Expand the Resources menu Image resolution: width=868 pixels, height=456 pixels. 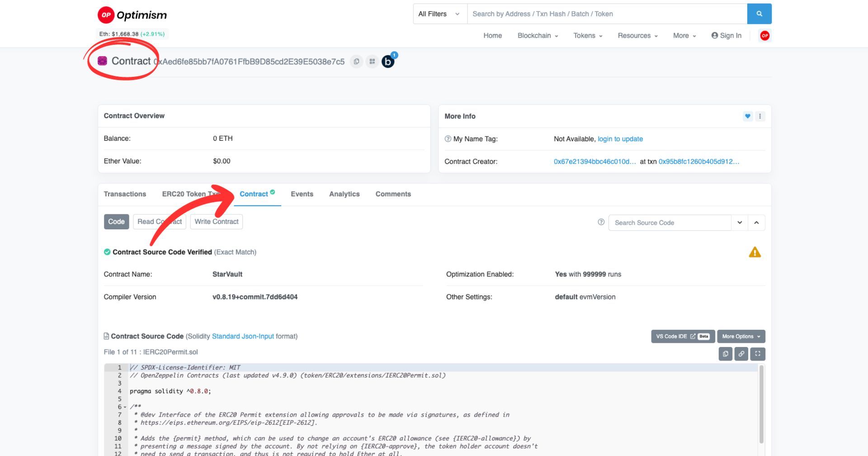(637, 36)
